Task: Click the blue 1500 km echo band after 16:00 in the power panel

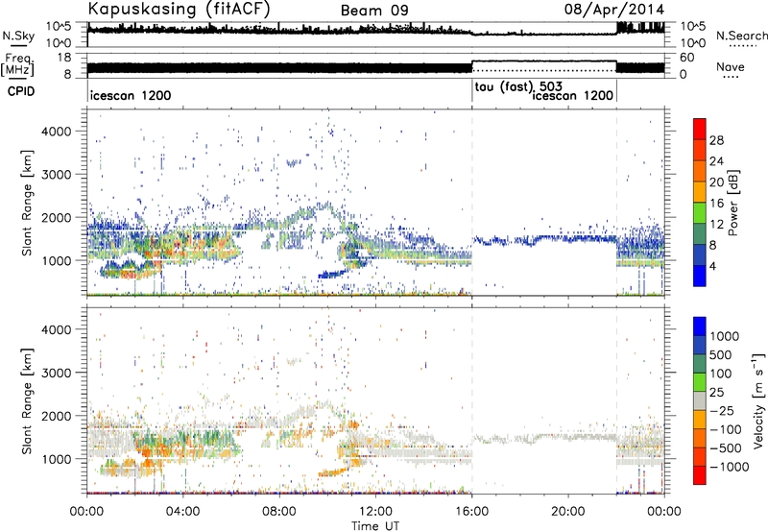Action: pyautogui.click(x=543, y=239)
